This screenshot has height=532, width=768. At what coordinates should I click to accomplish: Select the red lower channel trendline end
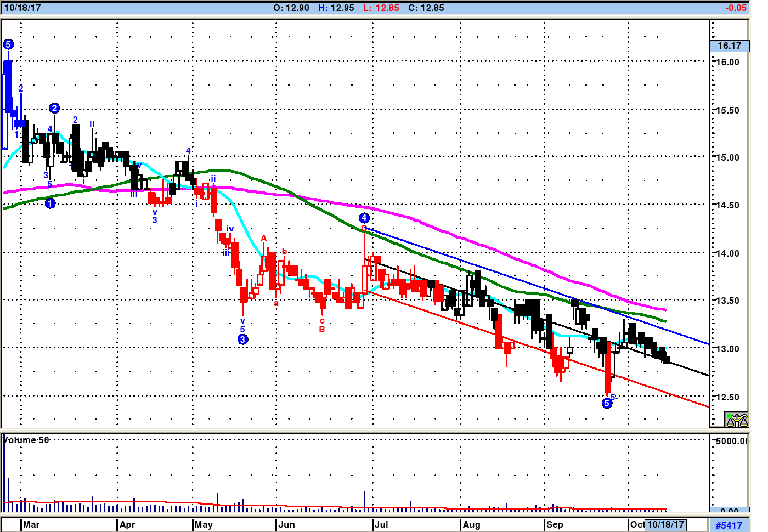tap(708, 406)
